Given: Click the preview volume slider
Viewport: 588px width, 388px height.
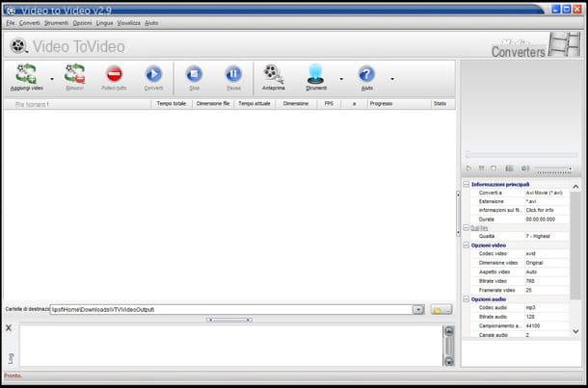Looking at the screenshot, I should tap(554, 168).
